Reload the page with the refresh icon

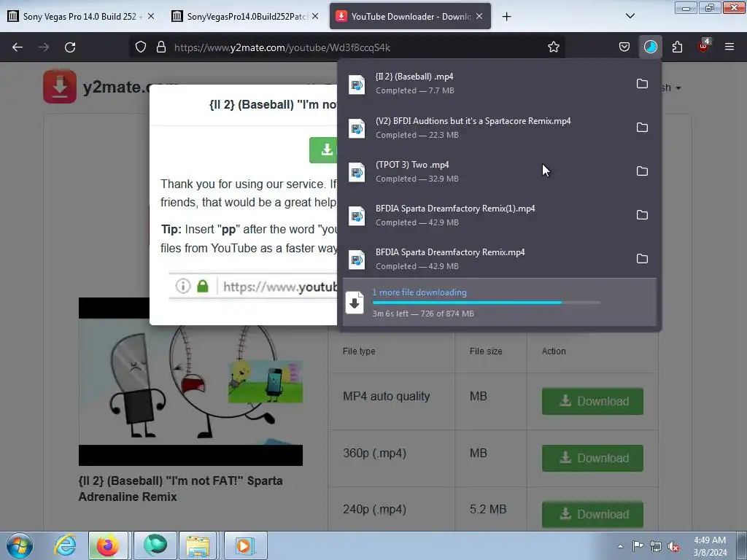pos(70,47)
